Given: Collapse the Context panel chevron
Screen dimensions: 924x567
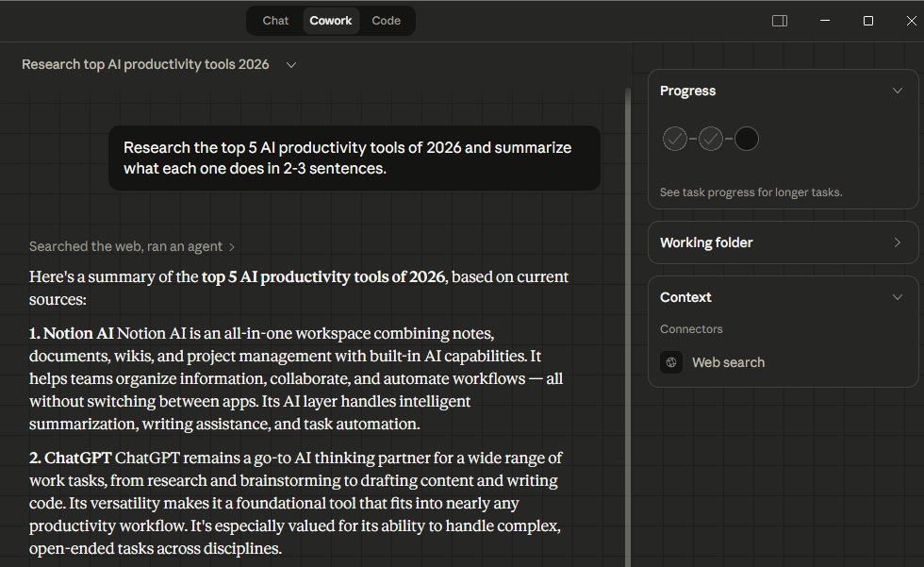Looking at the screenshot, I should tap(898, 297).
